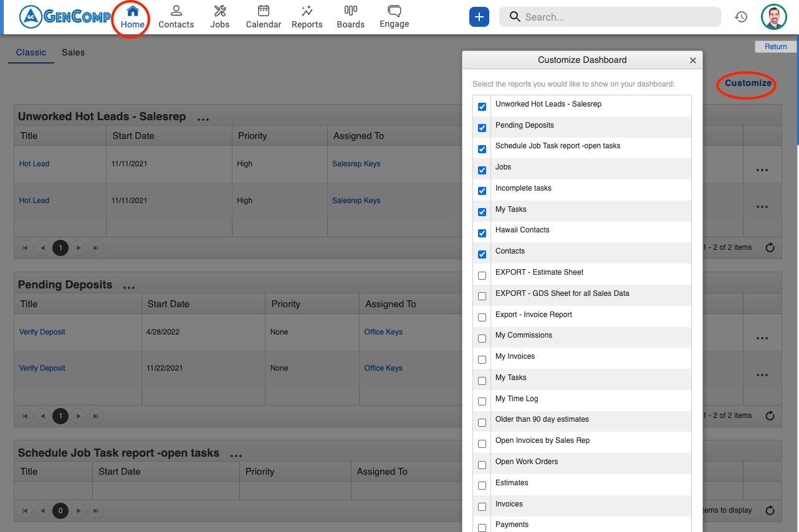799x532 pixels.
Task: Click into the Search field
Action: [x=610, y=17]
